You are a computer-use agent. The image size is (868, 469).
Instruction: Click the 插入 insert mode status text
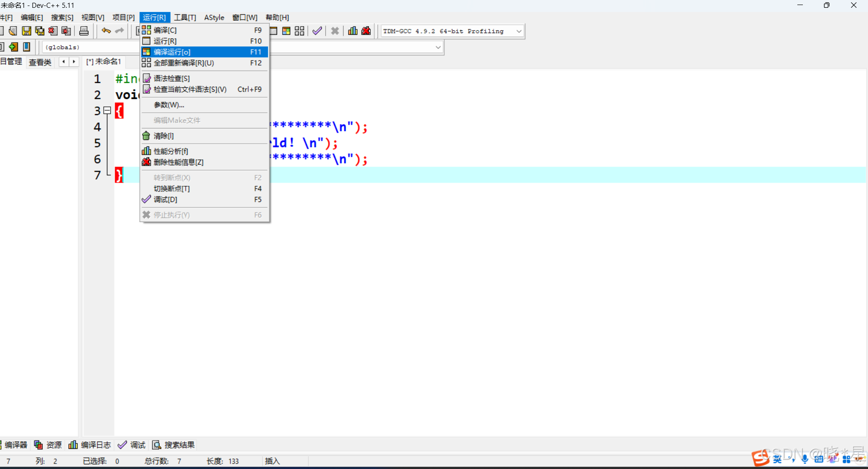(272, 461)
